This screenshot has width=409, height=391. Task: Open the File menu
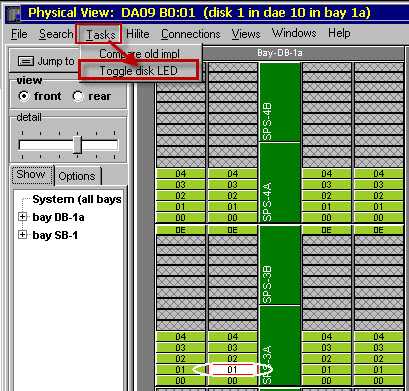(19, 34)
